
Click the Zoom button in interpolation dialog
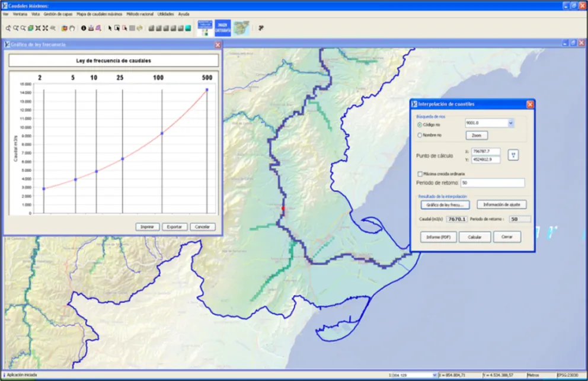pos(477,135)
